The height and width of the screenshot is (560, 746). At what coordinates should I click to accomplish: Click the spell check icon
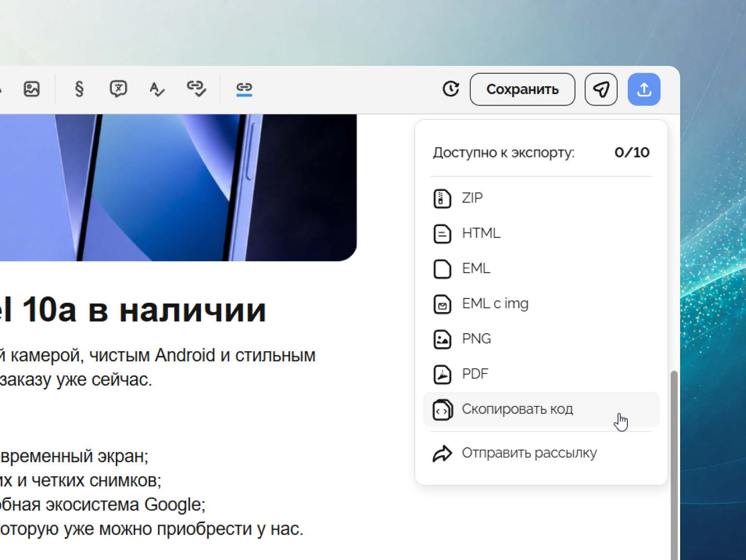click(157, 89)
